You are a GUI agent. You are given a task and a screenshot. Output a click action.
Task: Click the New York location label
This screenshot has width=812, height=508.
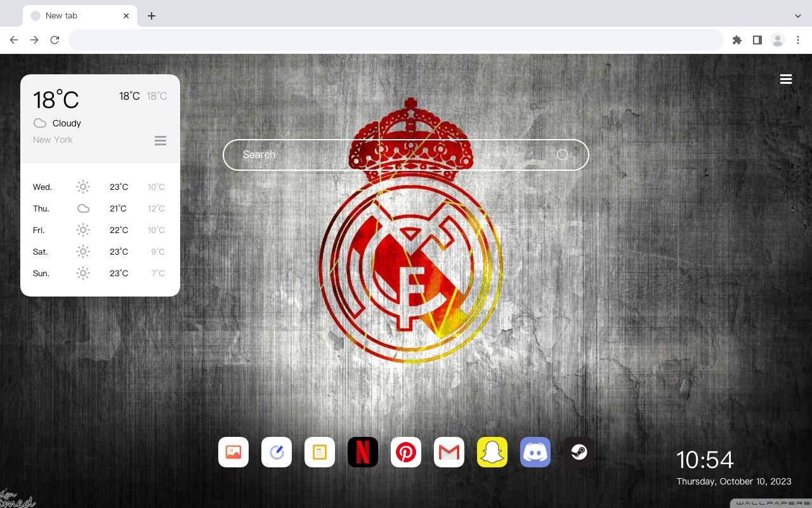point(53,140)
